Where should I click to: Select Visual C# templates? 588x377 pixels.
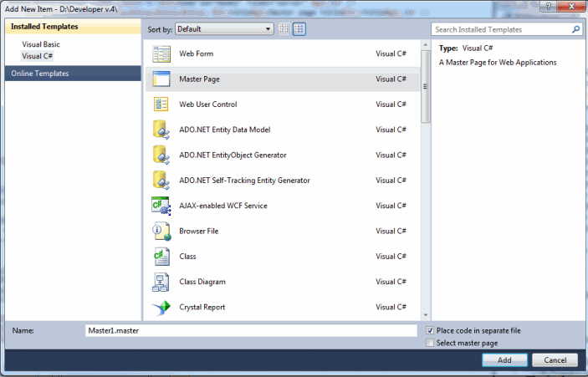coord(37,56)
